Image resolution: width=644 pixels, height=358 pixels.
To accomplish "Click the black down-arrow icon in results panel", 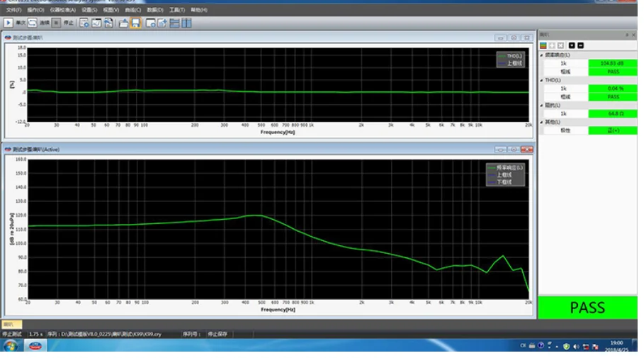I will pos(572,45).
